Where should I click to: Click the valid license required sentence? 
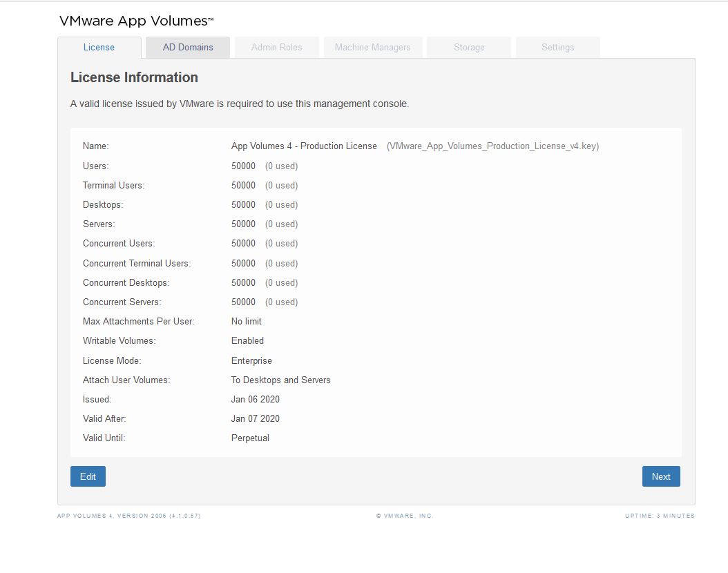(x=240, y=104)
